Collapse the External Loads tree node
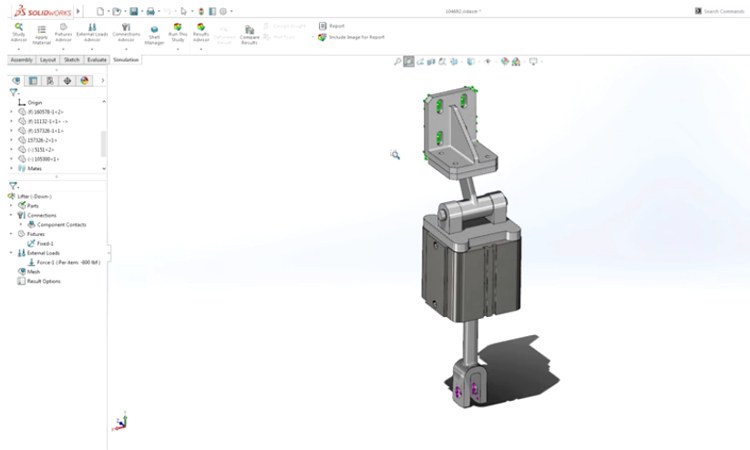Screen dimensions: 750x450 [12, 253]
